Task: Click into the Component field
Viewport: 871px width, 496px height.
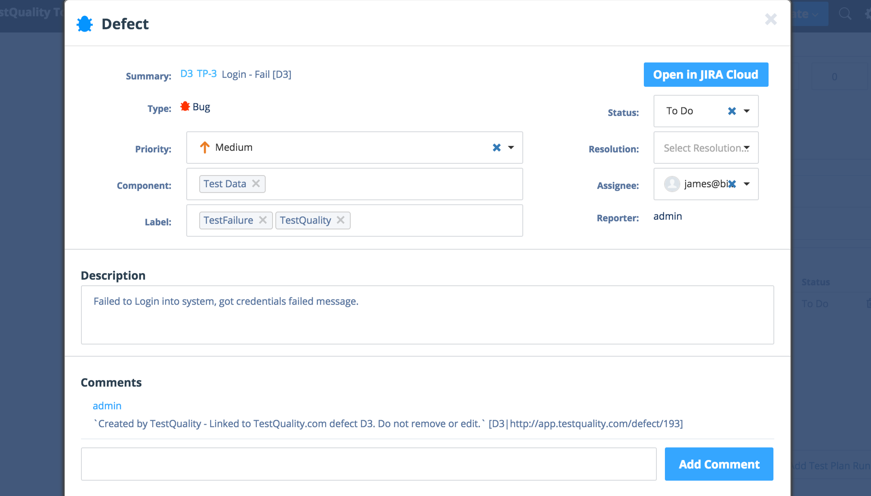Action: click(x=354, y=184)
